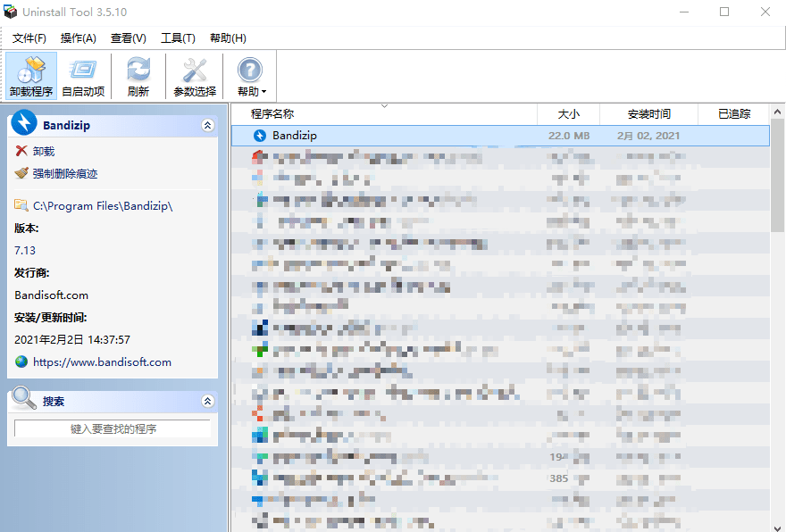The height and width of the screenshot is (532, 786).
Task: Open the 工具(T) menu
Action: 178,38
